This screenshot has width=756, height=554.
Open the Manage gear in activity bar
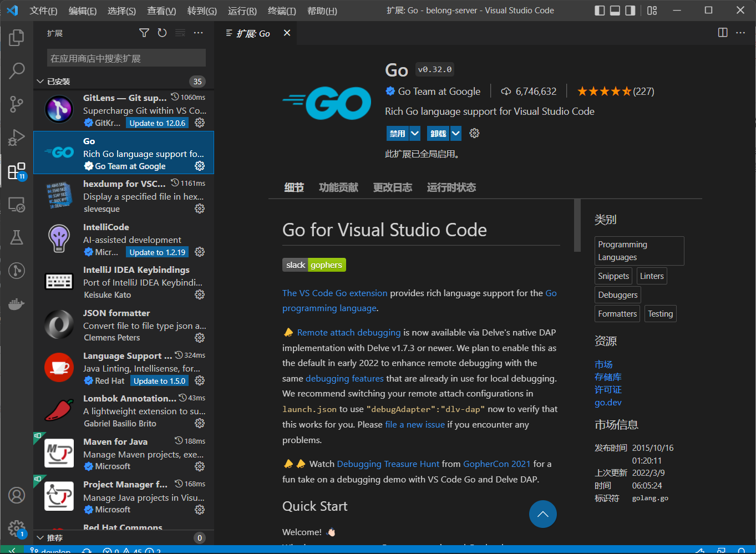click(x=17, y=528)
